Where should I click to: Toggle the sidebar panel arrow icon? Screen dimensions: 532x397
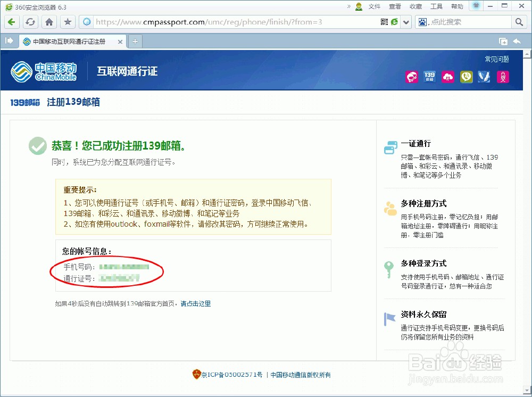click(9, 41)
